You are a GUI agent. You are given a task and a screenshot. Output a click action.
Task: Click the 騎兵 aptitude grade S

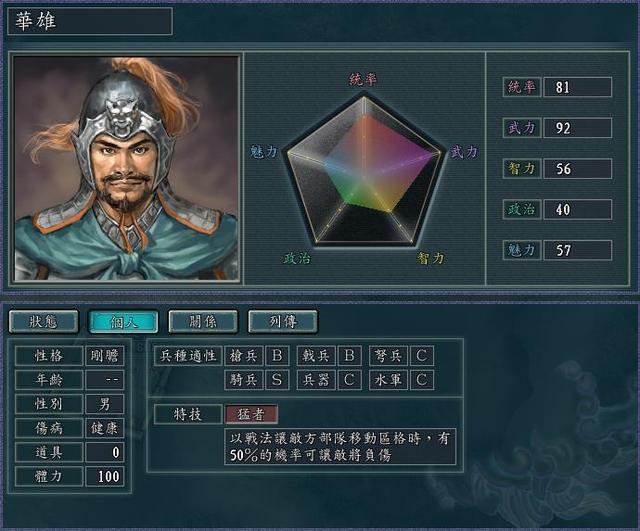277,380
